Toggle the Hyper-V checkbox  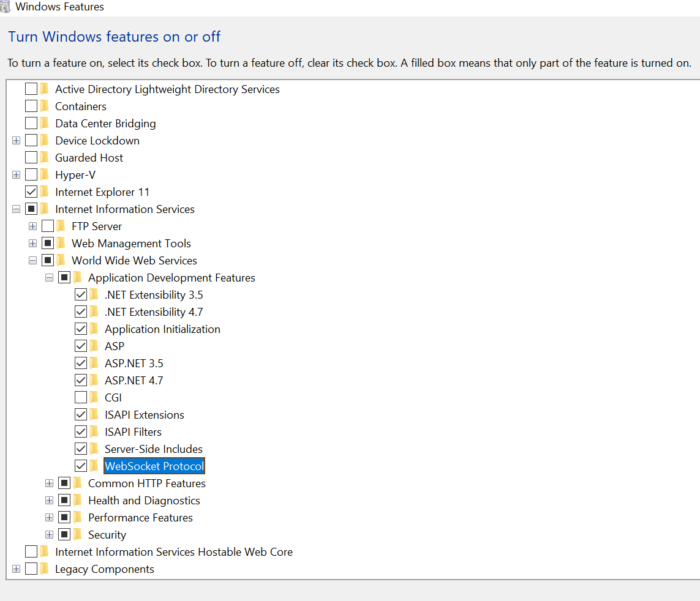click(x=31, y=175)
